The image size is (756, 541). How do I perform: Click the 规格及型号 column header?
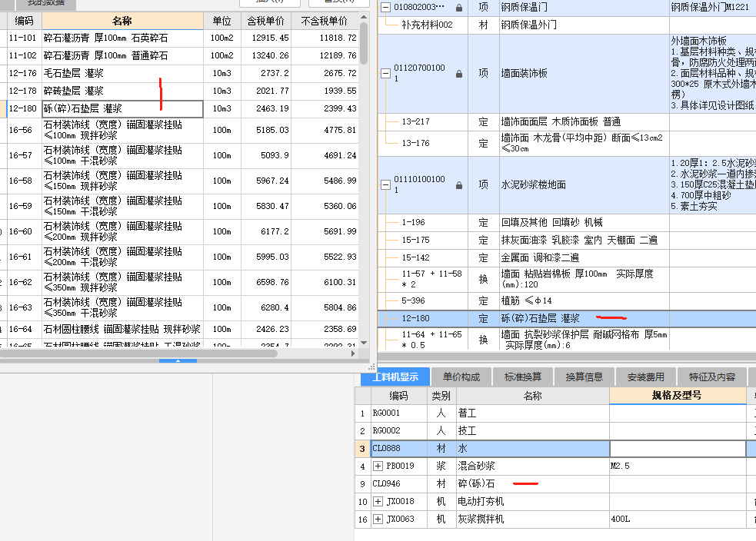point(677,396)
